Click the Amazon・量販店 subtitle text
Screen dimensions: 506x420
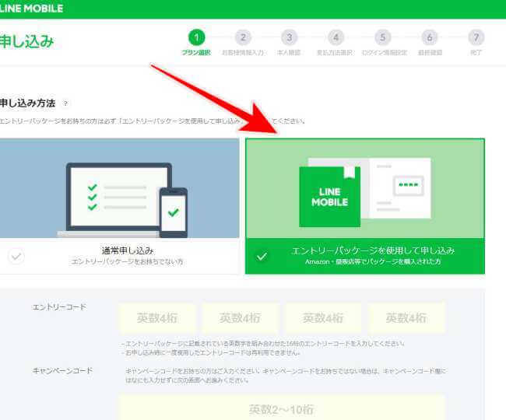pyautogui.click(x=373, y=262)
